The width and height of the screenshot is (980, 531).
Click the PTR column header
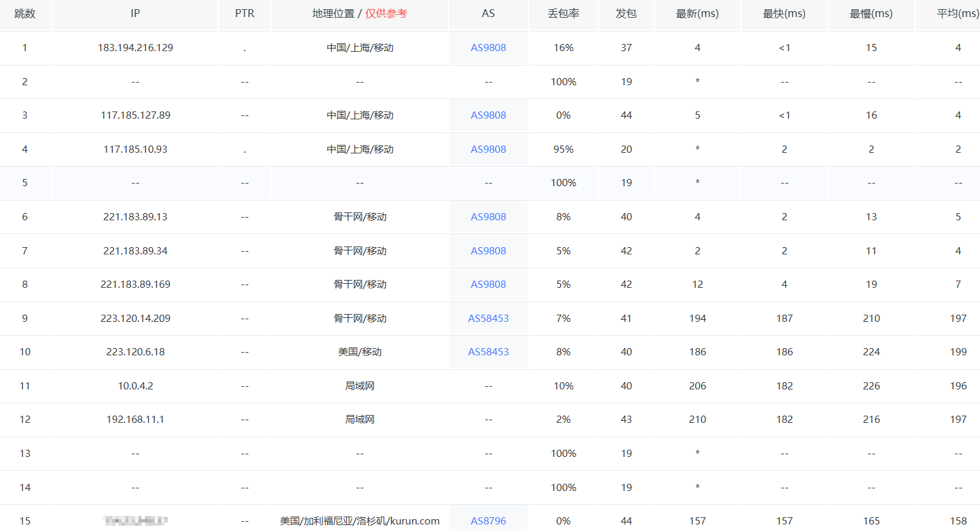245,14
